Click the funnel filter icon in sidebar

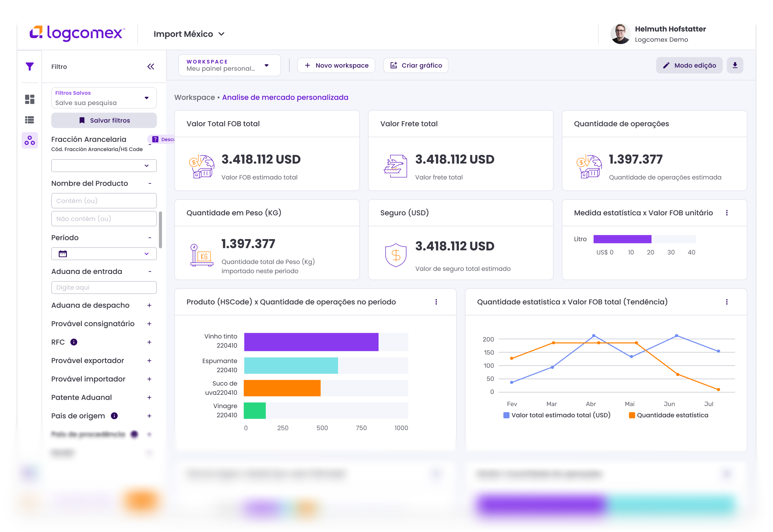30,66
